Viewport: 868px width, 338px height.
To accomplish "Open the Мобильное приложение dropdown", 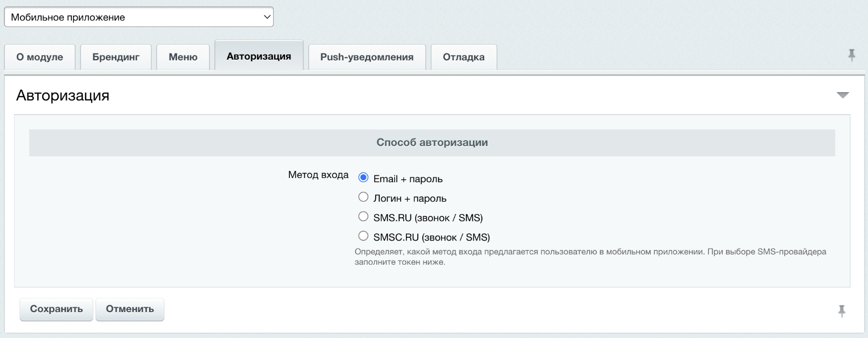I will tap(139, 17).
